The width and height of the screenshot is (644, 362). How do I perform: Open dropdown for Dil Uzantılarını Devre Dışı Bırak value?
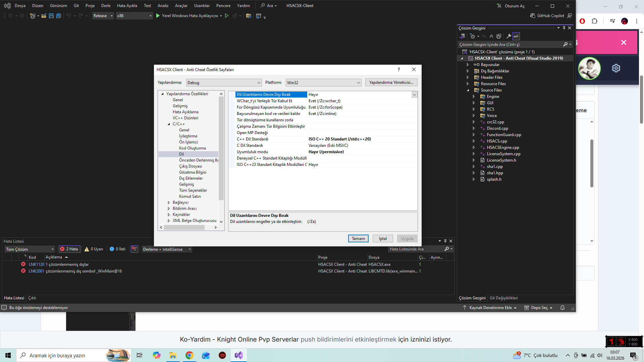click(415, 95)
